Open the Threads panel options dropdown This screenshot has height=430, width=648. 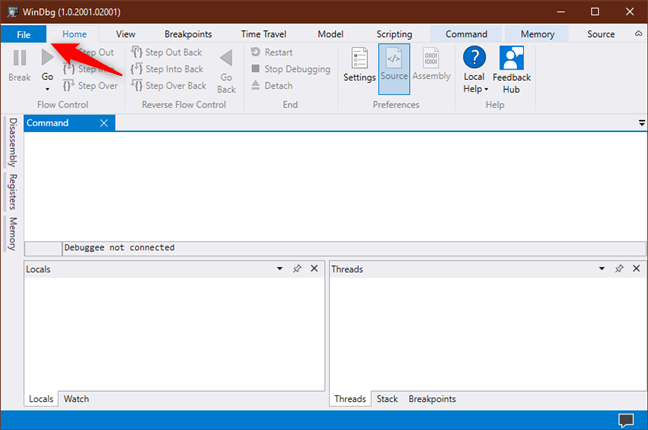pos(602,269)
